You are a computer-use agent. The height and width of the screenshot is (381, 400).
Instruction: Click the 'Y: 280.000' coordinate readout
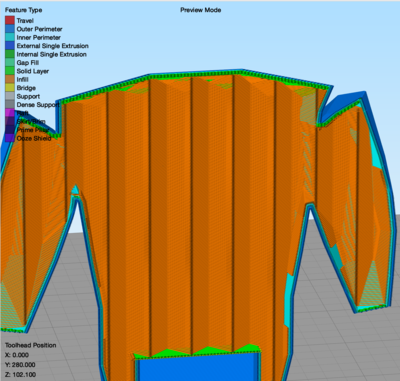[20, 365]
